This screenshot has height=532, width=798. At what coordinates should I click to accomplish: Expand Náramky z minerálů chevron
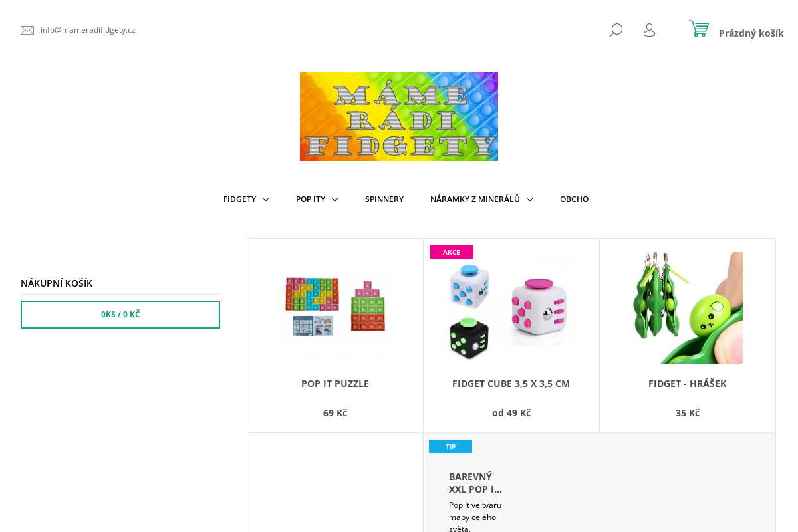click(x=530, y=199)
